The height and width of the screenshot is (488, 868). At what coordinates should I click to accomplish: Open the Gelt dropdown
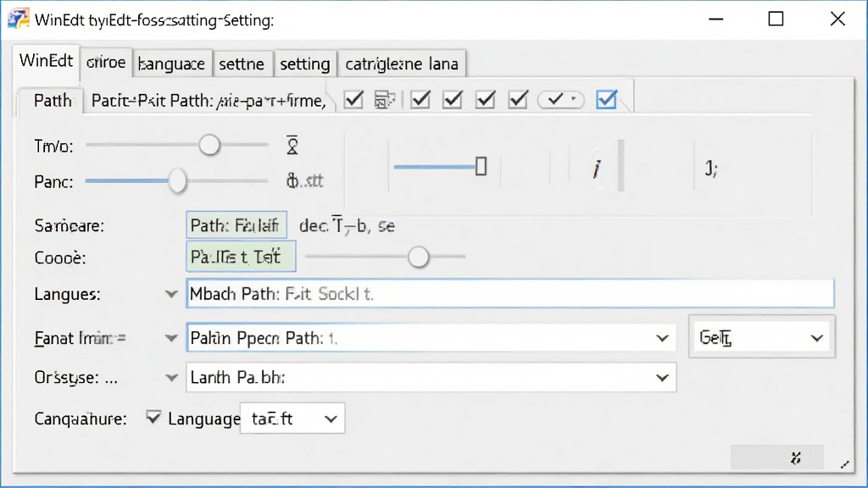762,337
